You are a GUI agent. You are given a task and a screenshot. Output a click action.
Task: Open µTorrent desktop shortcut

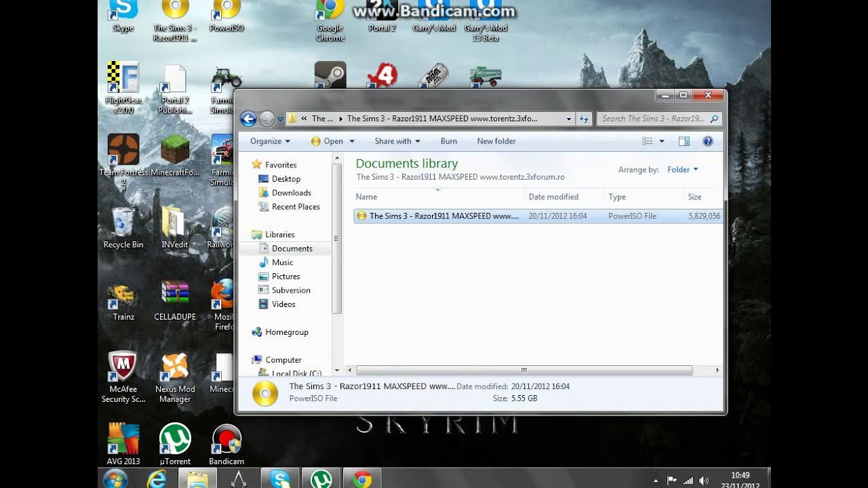click(x=175, y=445)
